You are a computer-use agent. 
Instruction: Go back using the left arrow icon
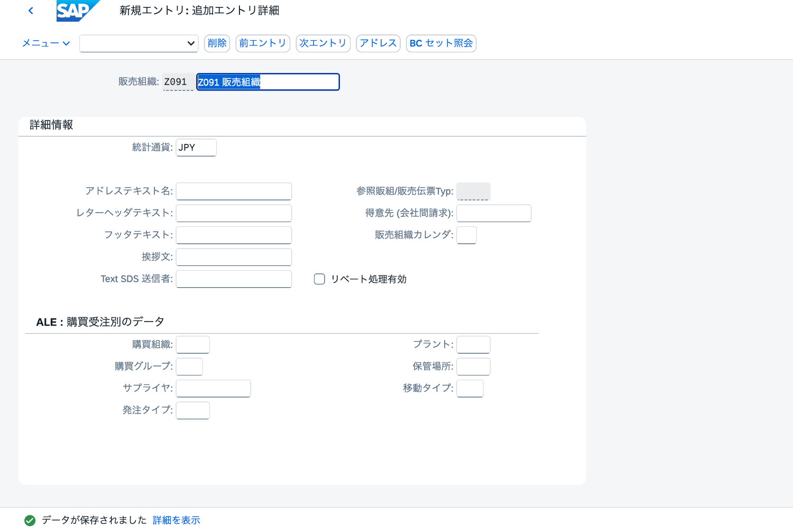31,11
